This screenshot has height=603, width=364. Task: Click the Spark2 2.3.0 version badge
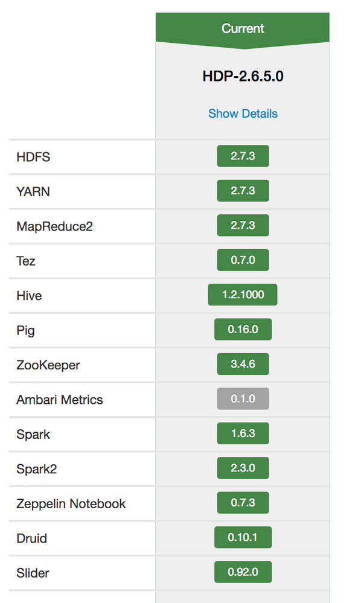point(243,468)
